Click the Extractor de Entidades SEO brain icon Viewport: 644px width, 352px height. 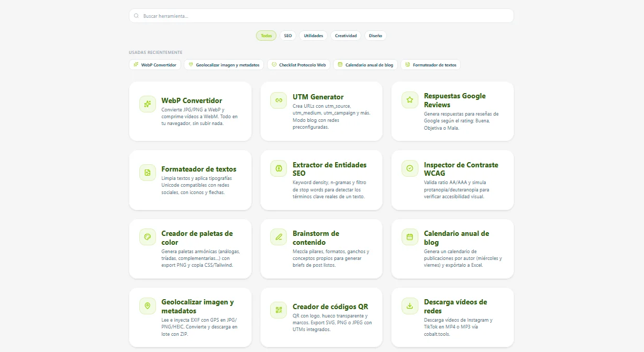tap(279, 168)
